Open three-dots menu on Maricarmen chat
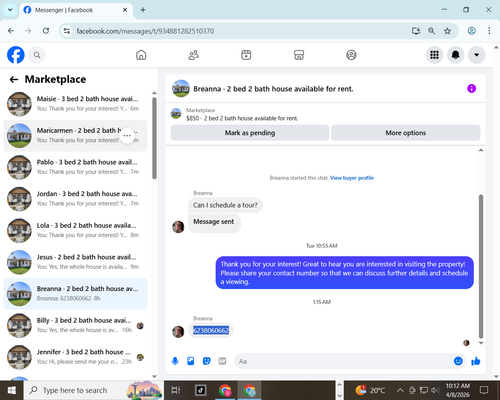This screenshot has width=500, height=400. tap(127, 136)
